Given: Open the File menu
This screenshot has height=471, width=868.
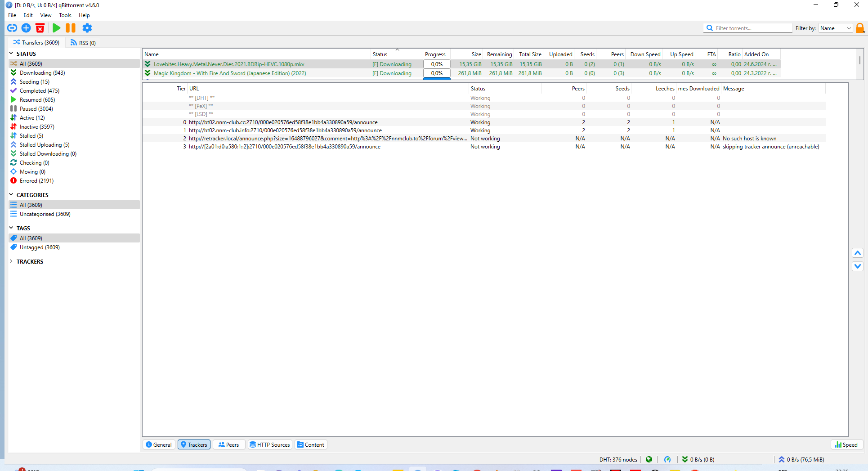Looking at the screenshot, I should click(x=12, y=15).
